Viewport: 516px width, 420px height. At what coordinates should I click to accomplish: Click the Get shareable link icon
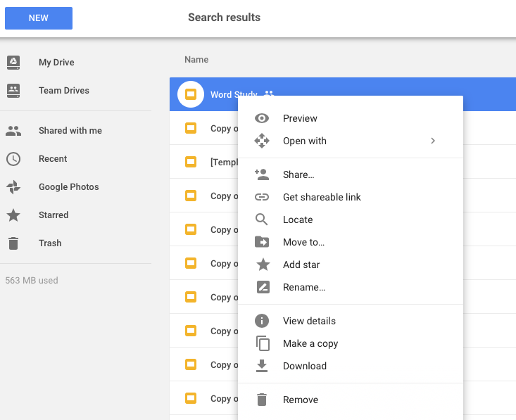tap(262, 197)
